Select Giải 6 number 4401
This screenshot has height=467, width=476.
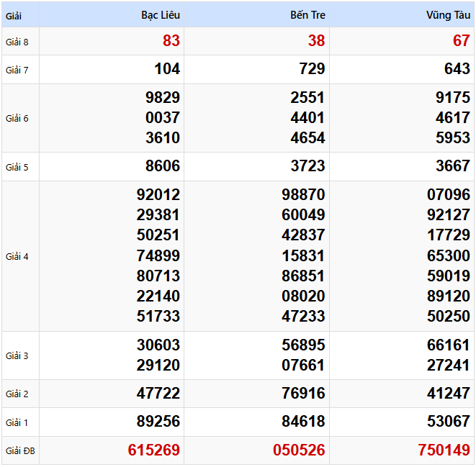[307, 118]
